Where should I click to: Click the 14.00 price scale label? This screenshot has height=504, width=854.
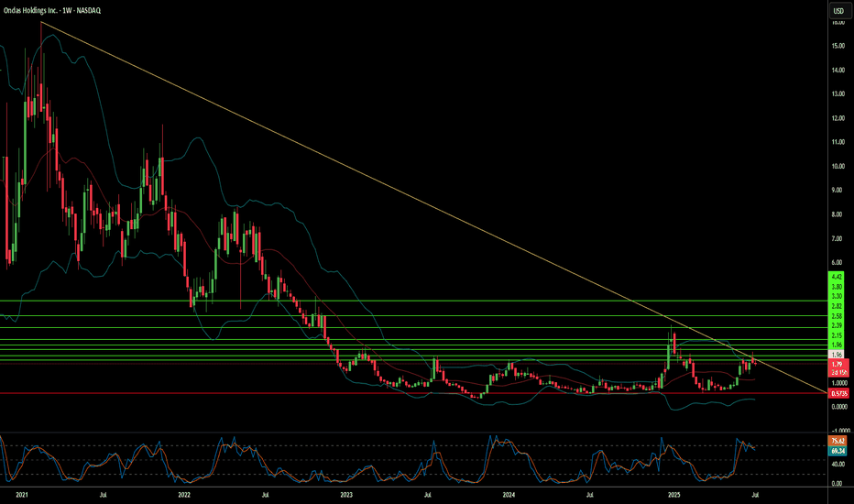coord(838,70)
